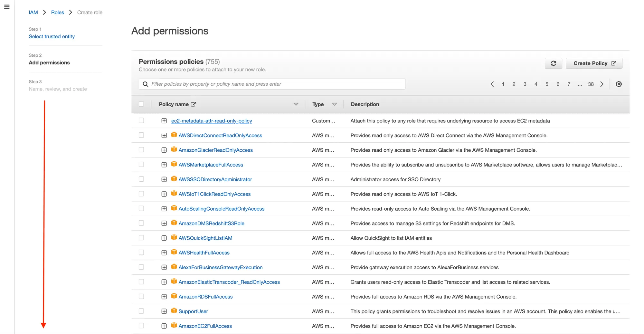The image size is (644, 334).
Task: Select the SupportUser policy checkbox
Action: [141, 311]
